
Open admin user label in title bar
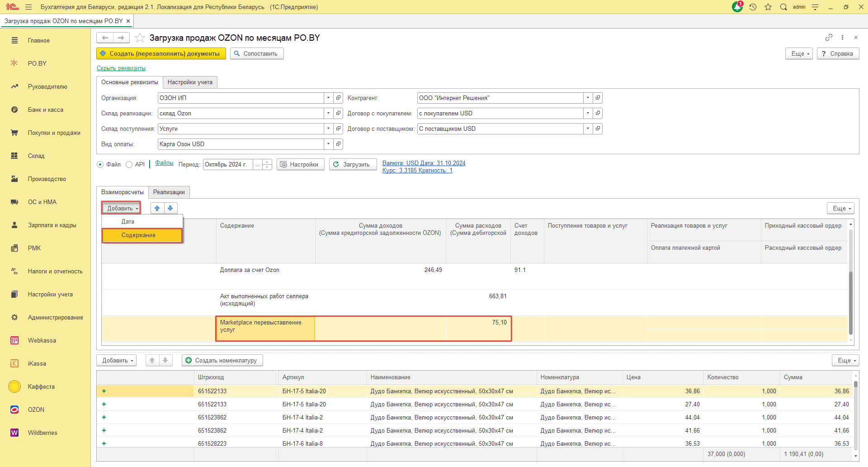(x=799, y=7)
